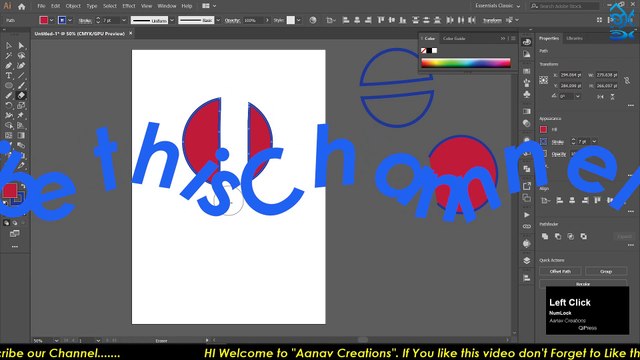Viewport: 640px width, 360px height.
Task: Select the Direct Selection tool
Action: (x=21, y=46)
